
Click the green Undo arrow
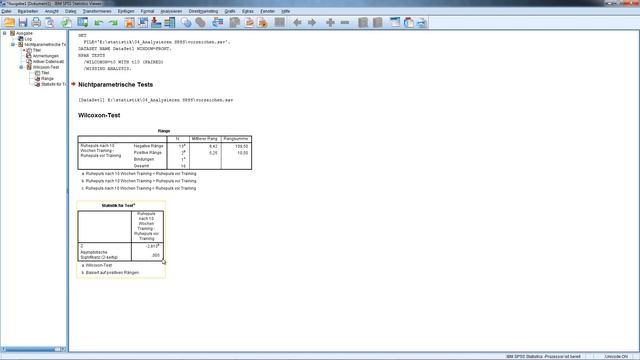coord(98,22)
